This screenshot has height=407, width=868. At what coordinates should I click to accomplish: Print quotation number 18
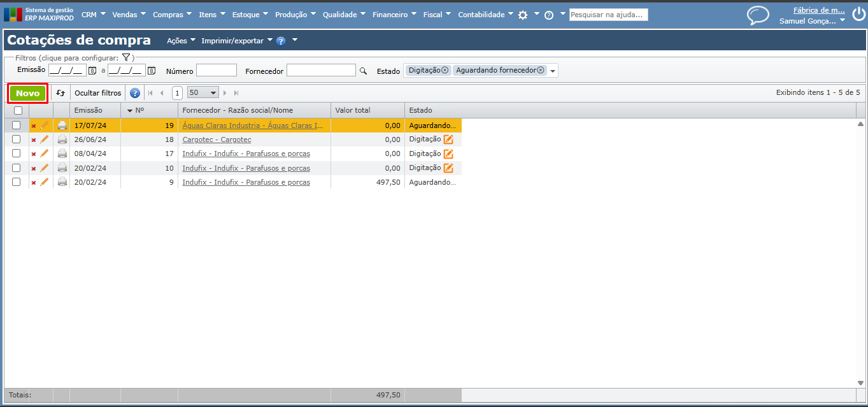click(62, 139)
